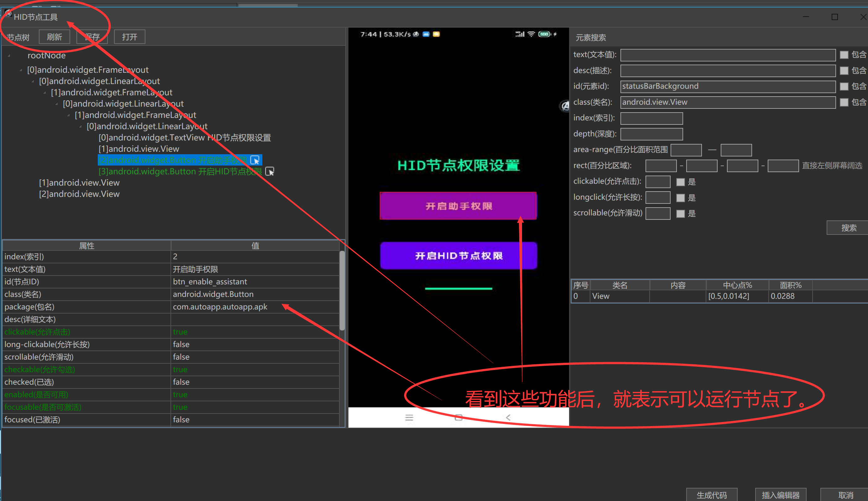Click the 刷新 refresh button
Image resolution: width=868 pixels, height=501 pixels.
(x=54, y=37)
